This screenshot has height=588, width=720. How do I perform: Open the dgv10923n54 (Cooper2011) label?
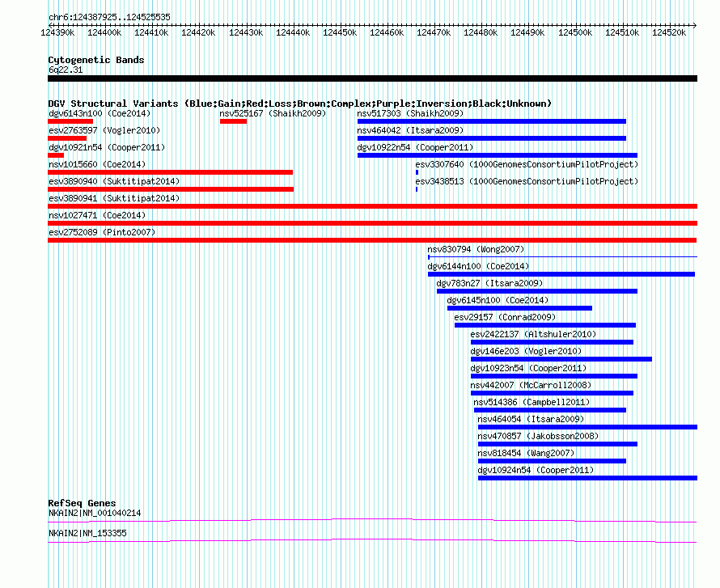point(528,368)
